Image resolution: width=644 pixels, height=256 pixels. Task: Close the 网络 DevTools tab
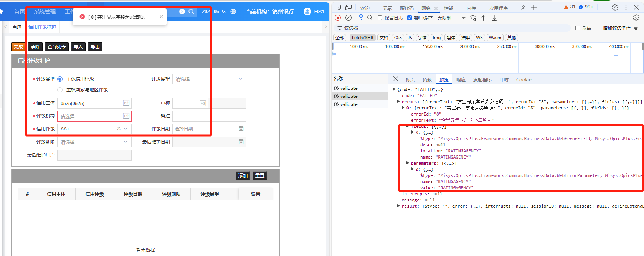pos(436,8)
